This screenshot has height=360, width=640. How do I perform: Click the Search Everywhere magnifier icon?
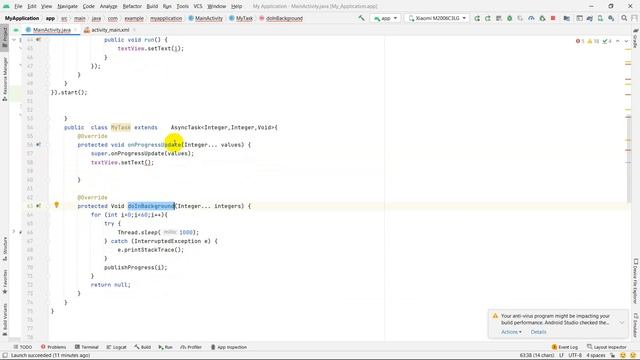click(x=624, y=18)
